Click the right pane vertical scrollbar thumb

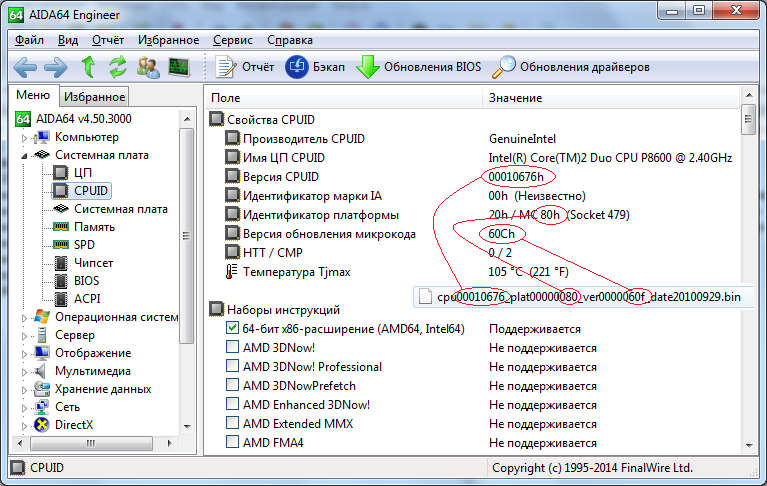(748, 119)
